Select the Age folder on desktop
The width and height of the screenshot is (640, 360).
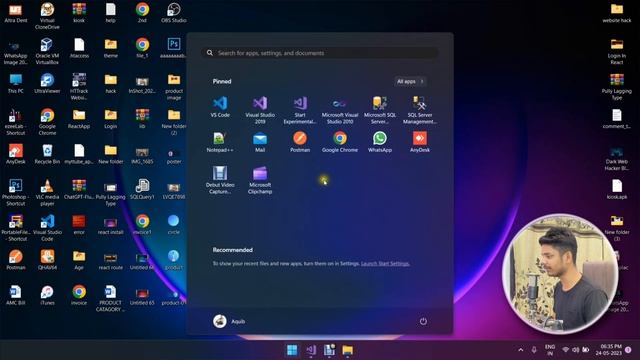(79, 260)
